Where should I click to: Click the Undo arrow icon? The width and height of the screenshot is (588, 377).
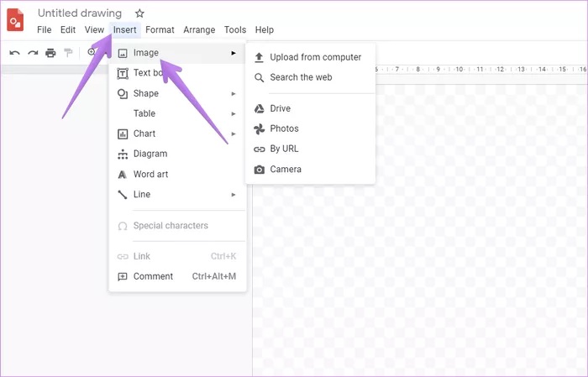[14, 53]
